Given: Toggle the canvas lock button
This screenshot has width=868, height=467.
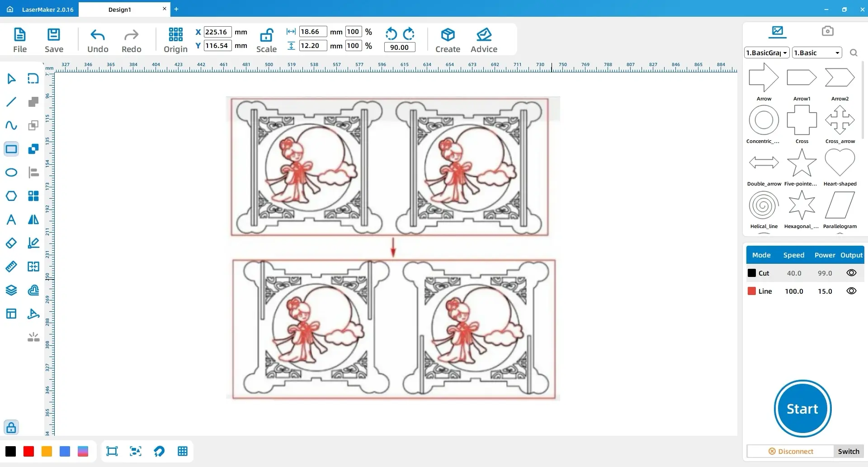Looking at the screenshot, I should pyautogui.click(x=11, y=427).
